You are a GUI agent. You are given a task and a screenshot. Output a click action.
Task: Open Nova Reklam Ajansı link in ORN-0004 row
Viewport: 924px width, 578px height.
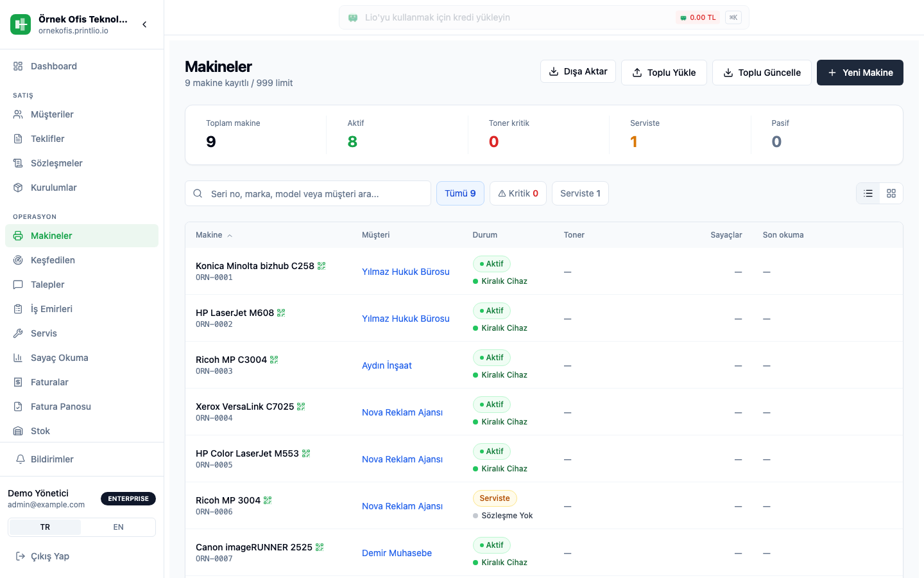tap(402, 412)
